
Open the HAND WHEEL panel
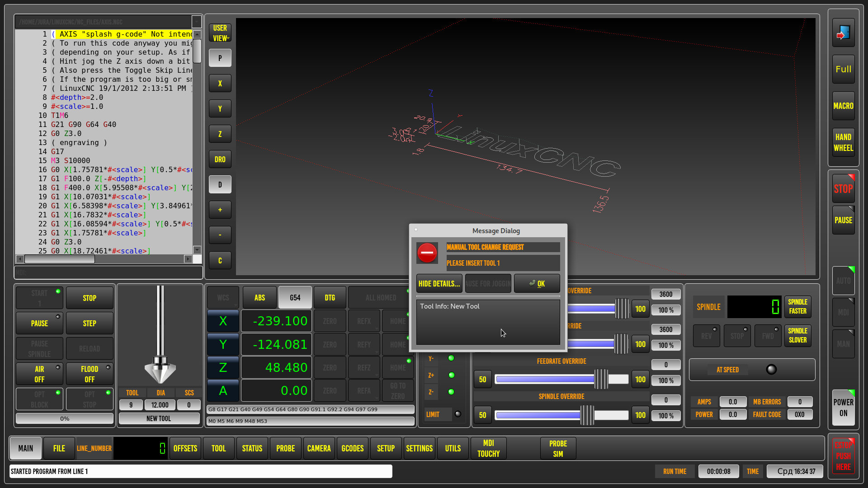[x=843, y=143]
